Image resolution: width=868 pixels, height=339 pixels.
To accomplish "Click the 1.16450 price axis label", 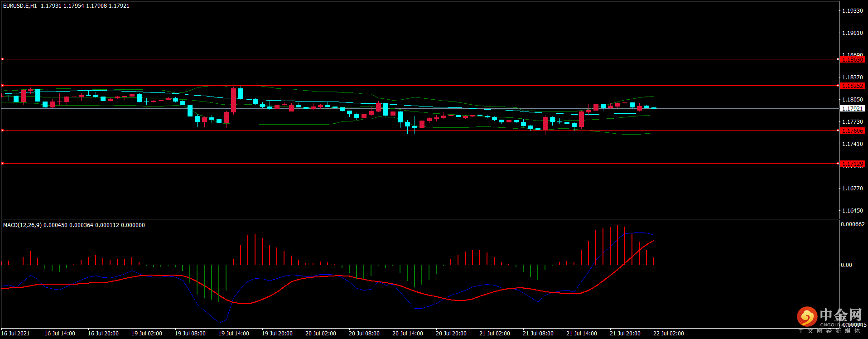I will 852,211.
